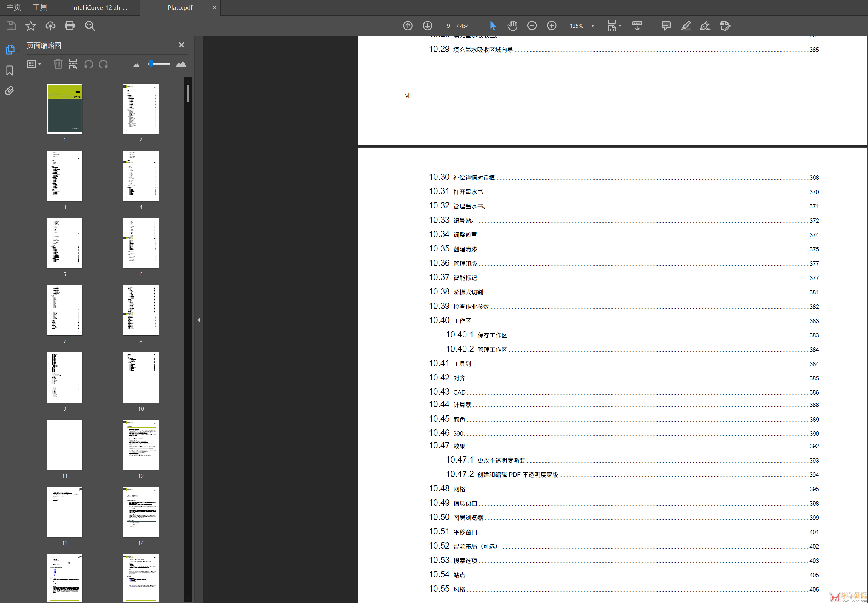Rotate page counterclockwise
The height and width of the screenshot is (603, 868).
[x=88, y=64]
